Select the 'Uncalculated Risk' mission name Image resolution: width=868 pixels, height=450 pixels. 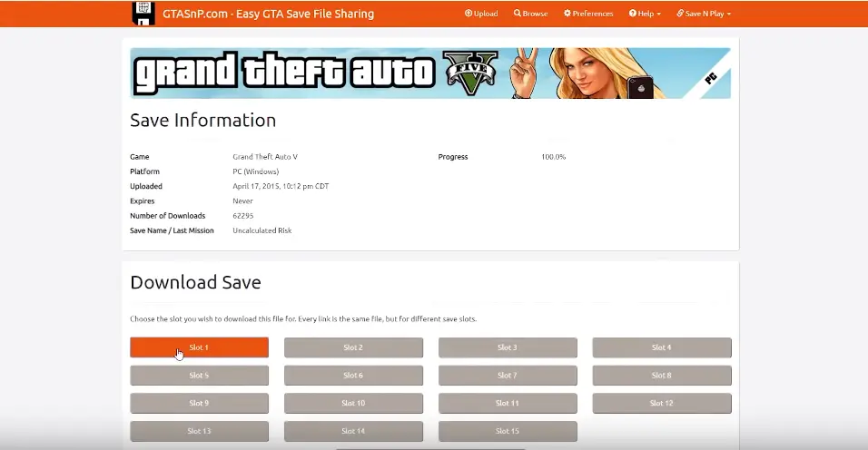(x=261, y=230)
